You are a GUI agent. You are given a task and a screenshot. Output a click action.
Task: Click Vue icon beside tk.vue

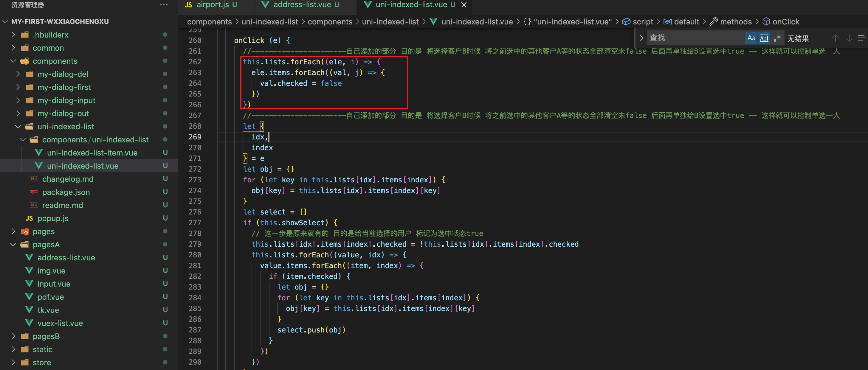29,310
